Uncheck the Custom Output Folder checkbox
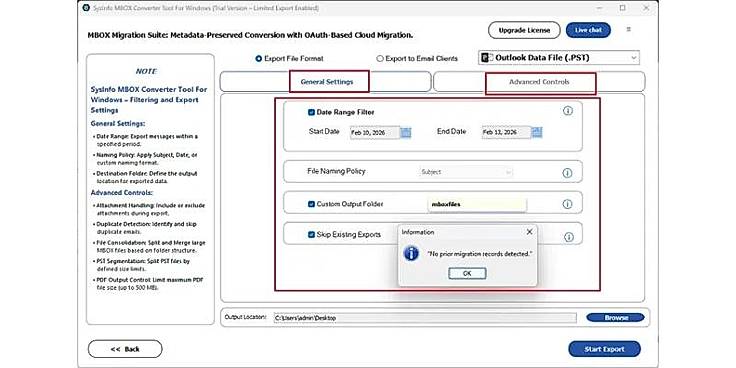This screenshot has width=736, height=368. [311, 204]
